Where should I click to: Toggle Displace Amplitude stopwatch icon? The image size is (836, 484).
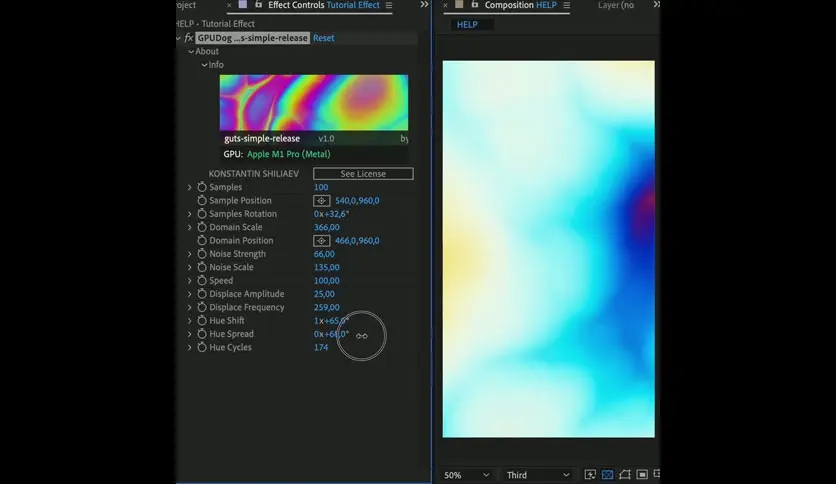(x=202, y=294)
